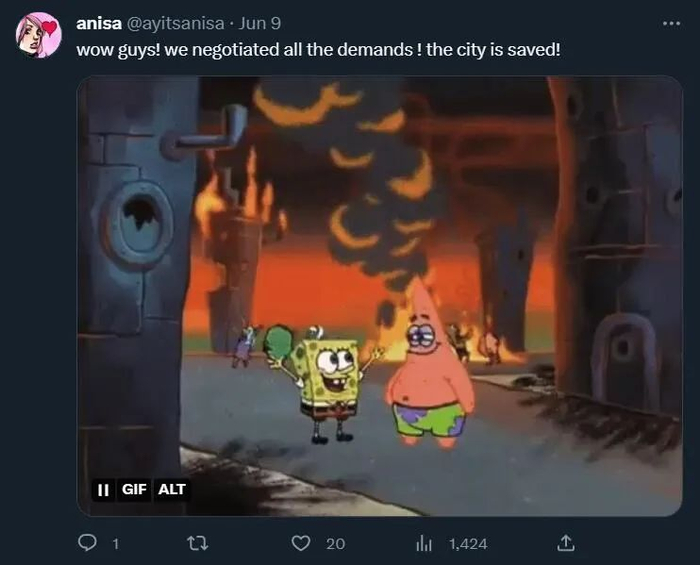Show the ALT image description
Screen dimensions: 700x565
tap(172, 490)
